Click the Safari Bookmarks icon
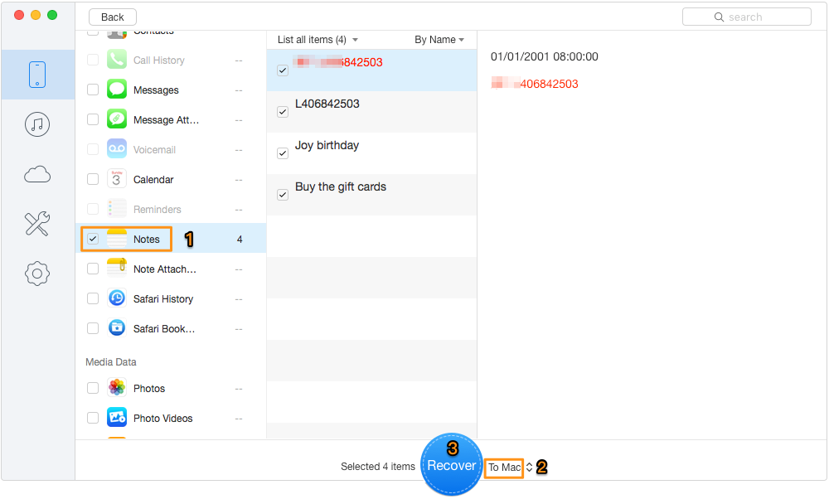The image size is (829, 504). click(117, 328)
